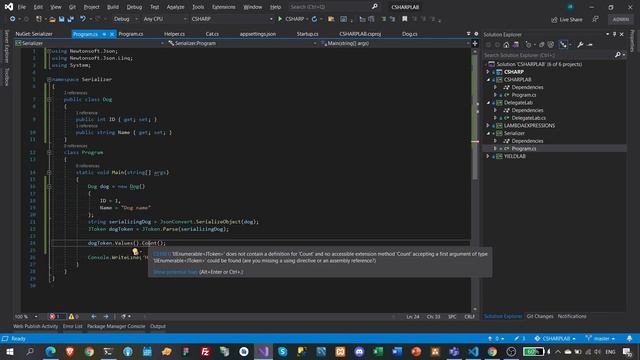Open the Extensions menu
Viewport: 640px width, 360px height.
[223, 7]
